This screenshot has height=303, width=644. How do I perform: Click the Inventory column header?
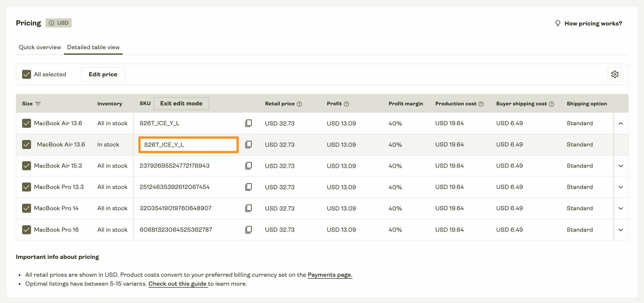pyautogui.click(x=109, y=104)
